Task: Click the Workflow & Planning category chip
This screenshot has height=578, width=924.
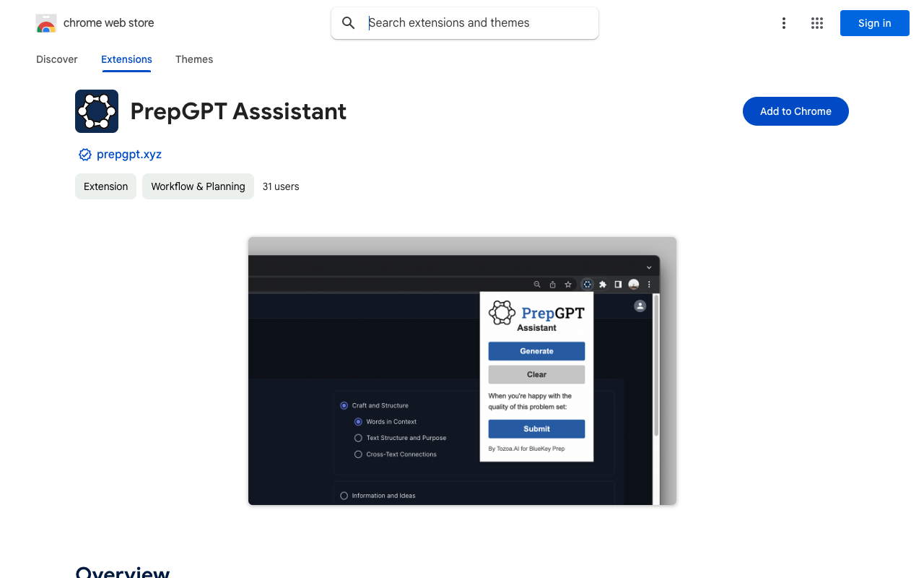Action: 198,186
